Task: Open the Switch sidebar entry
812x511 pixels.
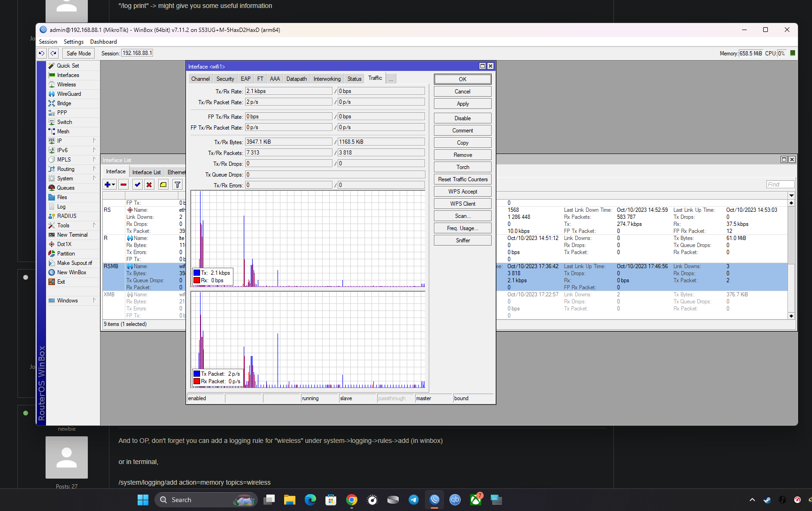Action: point(65,122)
